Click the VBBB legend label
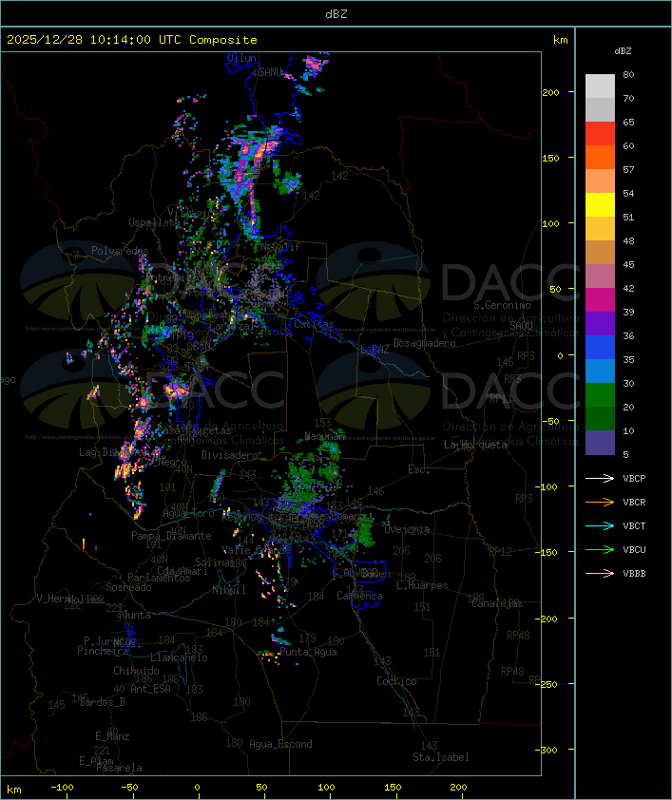 click(x=634, y=574)
